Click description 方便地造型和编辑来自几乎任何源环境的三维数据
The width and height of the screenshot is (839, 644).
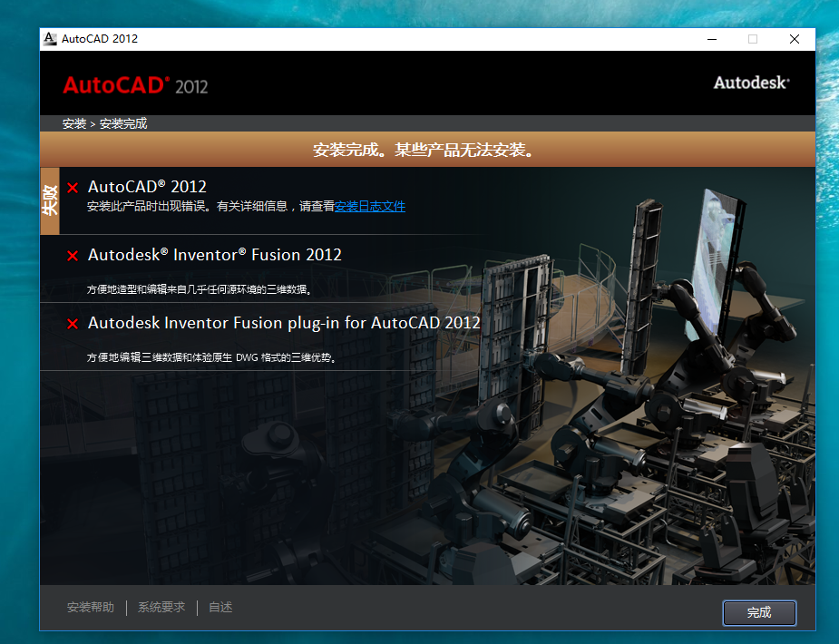pyautogui.click(x=200, y=289)
